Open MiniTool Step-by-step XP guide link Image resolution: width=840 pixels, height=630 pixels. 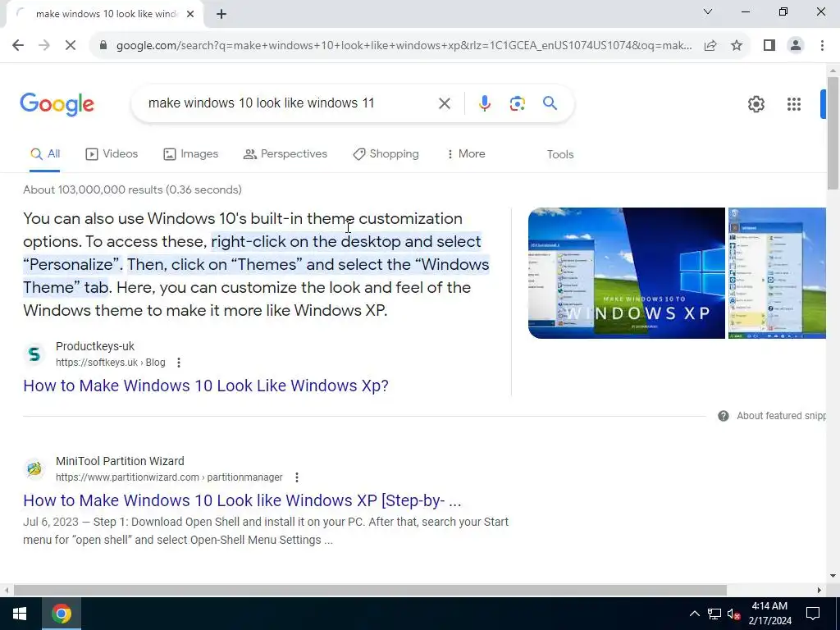pos(242,500)
